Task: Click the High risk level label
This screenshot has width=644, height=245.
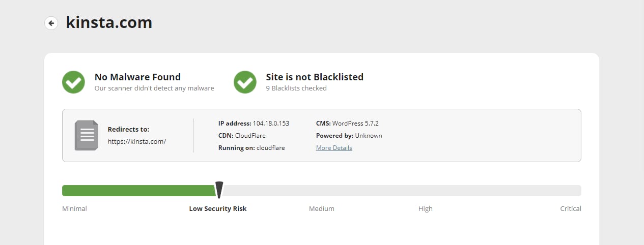Action: 426,209
